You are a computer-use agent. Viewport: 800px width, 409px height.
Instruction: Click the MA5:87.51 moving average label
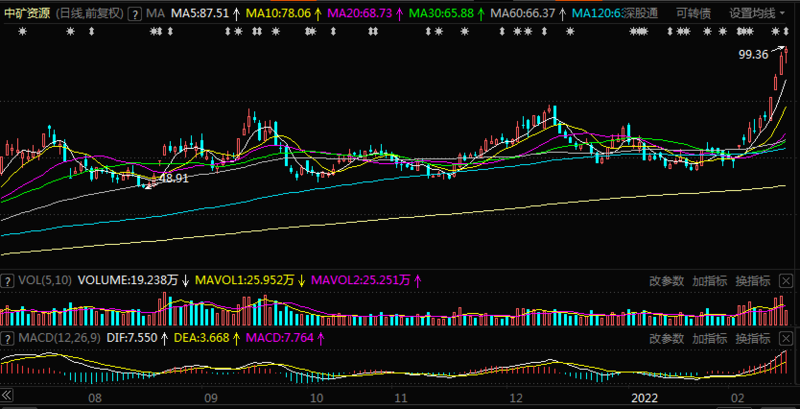(199, 14)
